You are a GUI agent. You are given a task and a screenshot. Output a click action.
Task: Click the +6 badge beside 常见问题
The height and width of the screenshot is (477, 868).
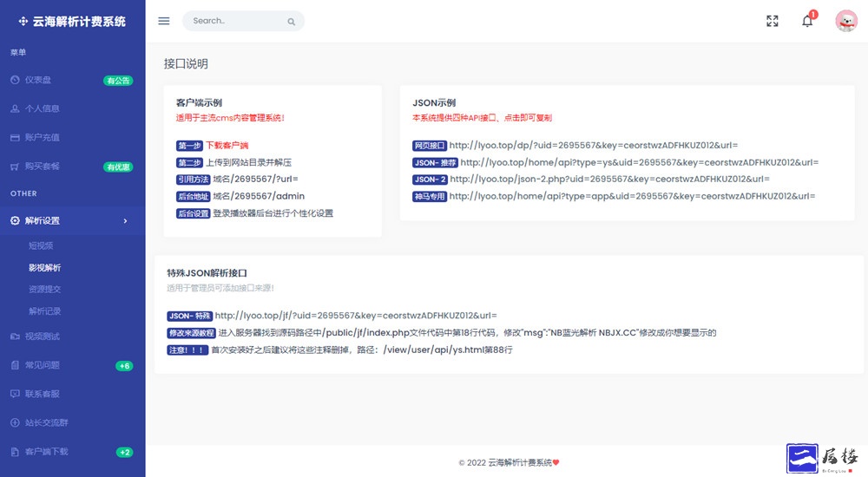coord(124,366)
